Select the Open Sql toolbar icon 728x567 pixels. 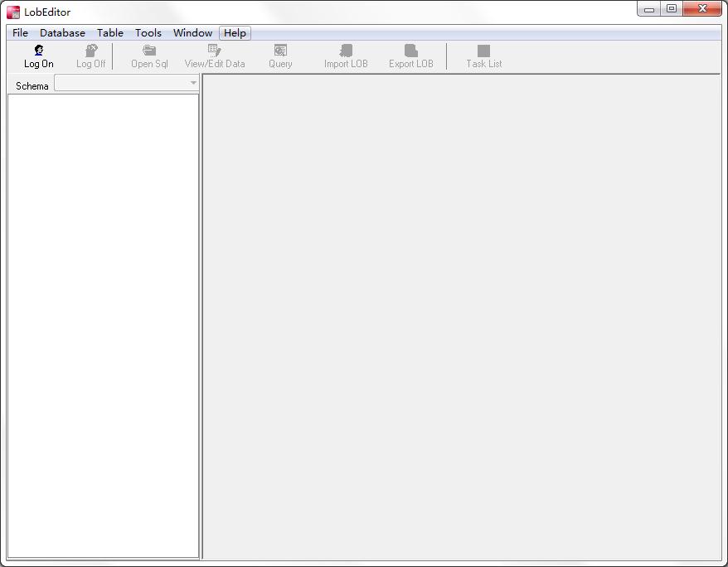click(x=149, y=51)
